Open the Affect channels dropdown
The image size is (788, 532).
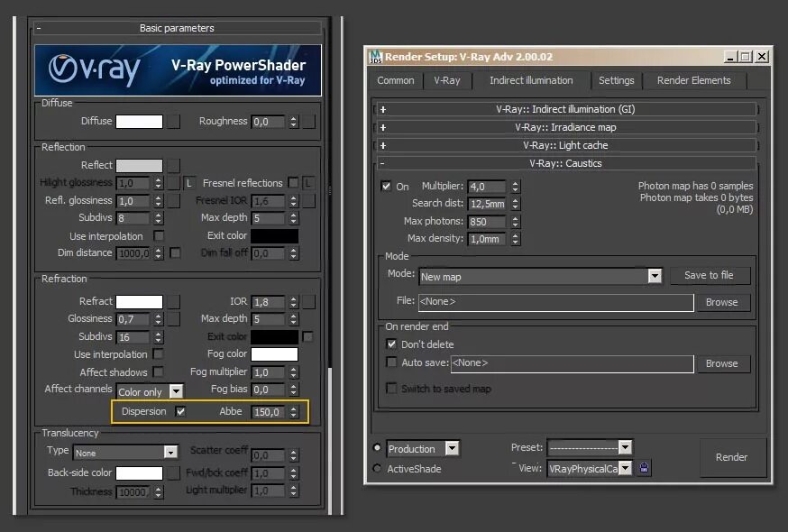click(x=150, y=391)
